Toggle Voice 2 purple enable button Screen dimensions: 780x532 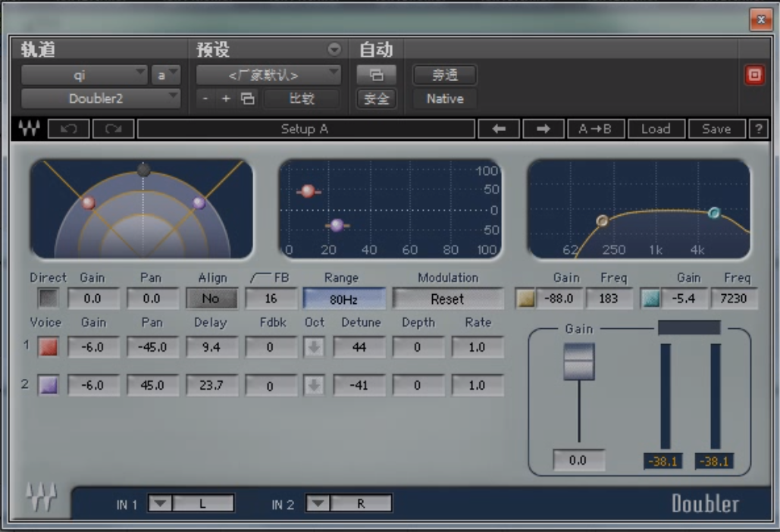(x=49, y=386)
